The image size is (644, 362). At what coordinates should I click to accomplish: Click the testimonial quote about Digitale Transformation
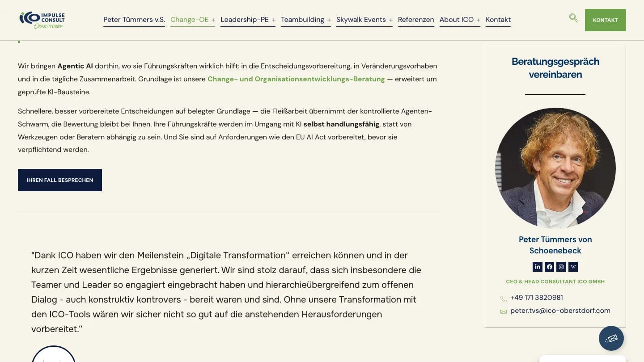(x=226, y=292)
